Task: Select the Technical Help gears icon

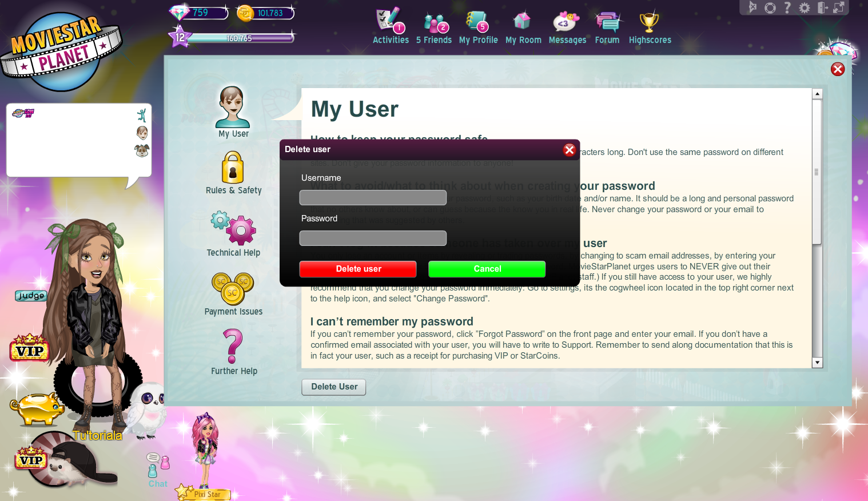Action: 233,229
